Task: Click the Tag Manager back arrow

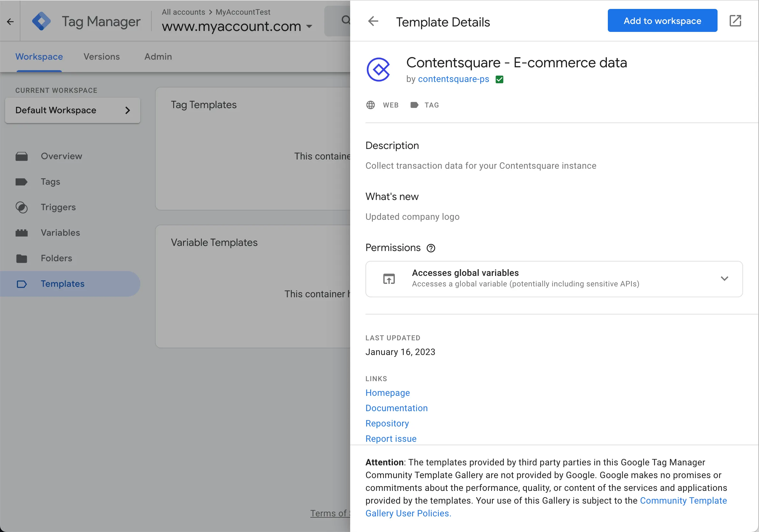Action: pyautogui.click(x=10, y=22)
